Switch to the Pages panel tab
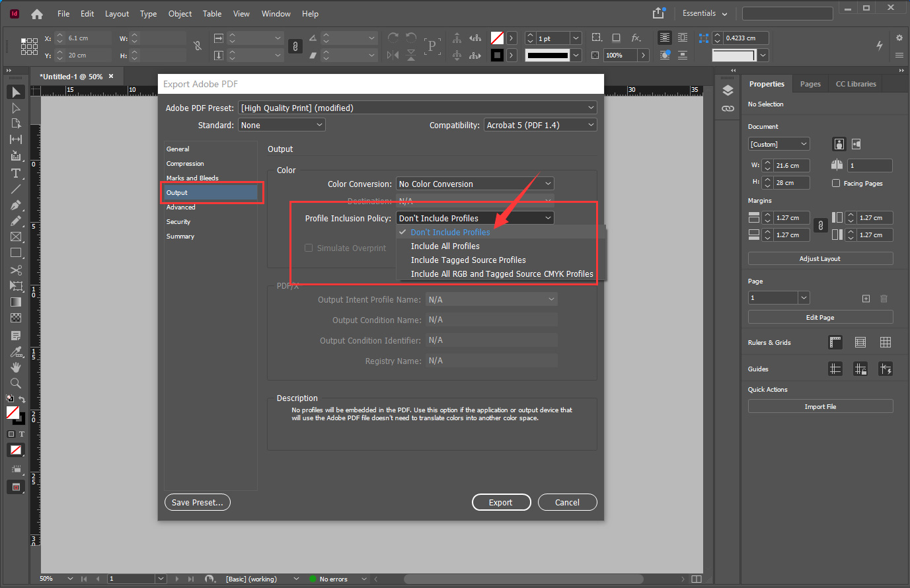The width and height of the screenshot is (910, 588). click(x=810, y=84)
